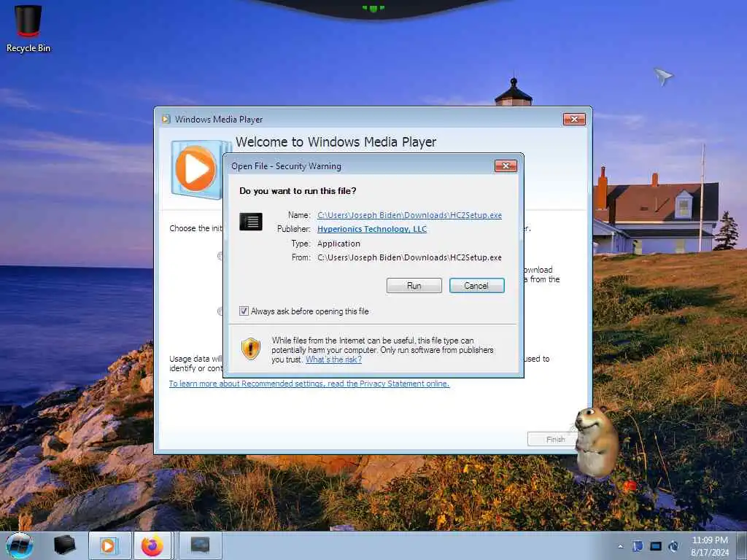
Task: Close the Open File - Security Warning dialog
Action: pos(506,166)
